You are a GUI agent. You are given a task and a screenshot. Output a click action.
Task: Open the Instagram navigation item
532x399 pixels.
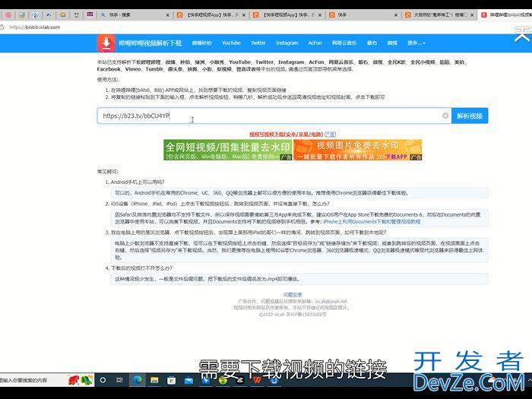(287, 43)
